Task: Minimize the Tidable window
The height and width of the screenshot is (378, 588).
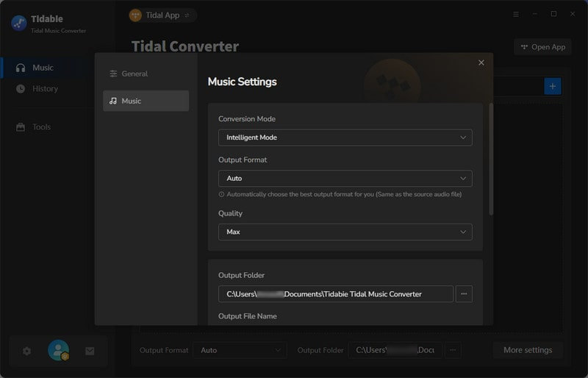Action: [535, 14]
